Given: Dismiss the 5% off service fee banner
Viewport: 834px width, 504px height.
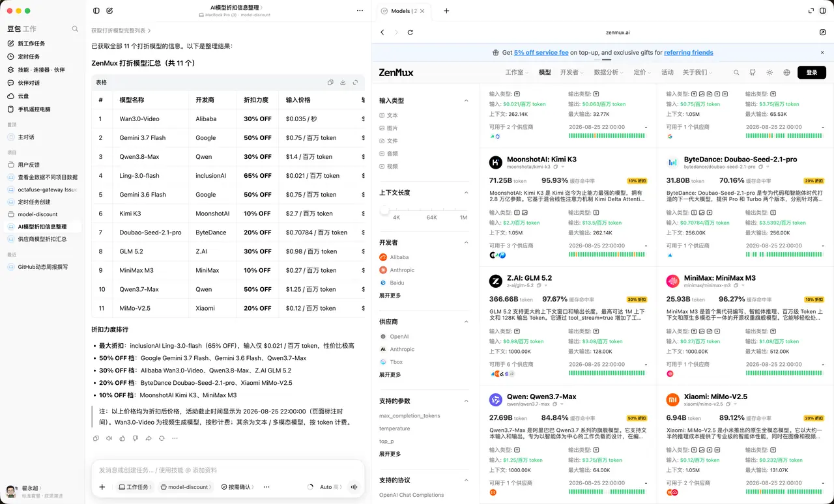Looking at the screenshot, I should point(822,53).
